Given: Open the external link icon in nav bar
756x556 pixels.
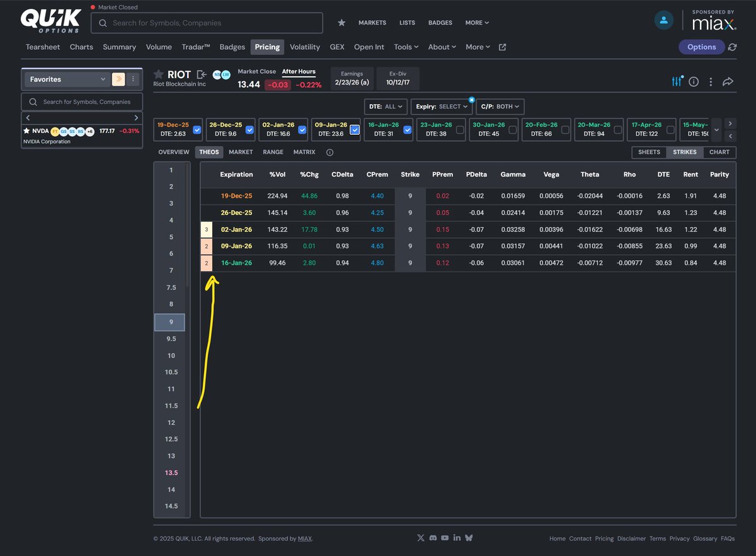Looking at the screenshot, I should click(x=502, y=47).
